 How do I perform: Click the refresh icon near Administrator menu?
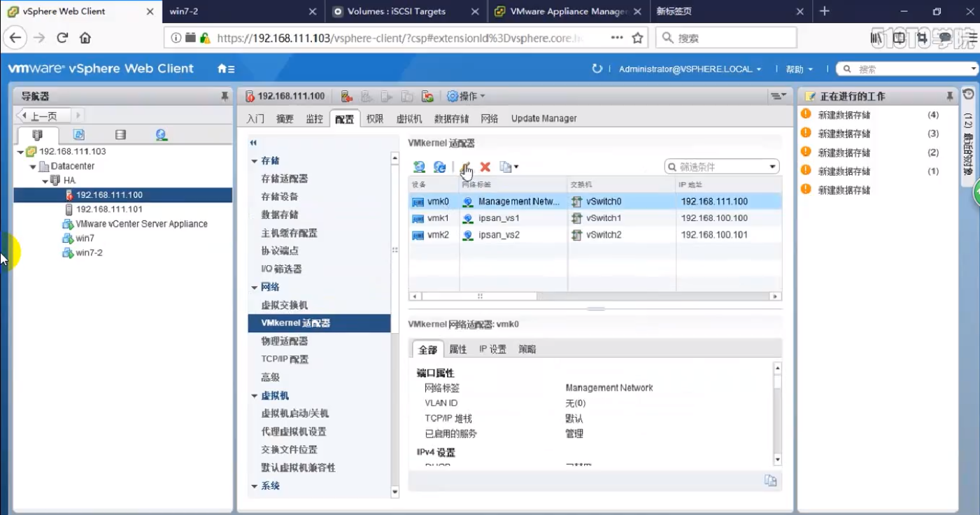[x=597, y=69]
